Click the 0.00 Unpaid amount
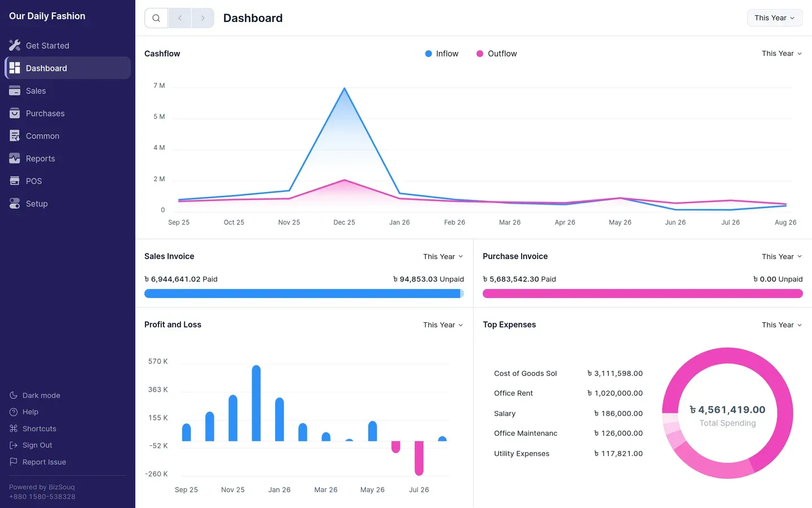Viewport: 812px width, 508px height. coord(778,279)
